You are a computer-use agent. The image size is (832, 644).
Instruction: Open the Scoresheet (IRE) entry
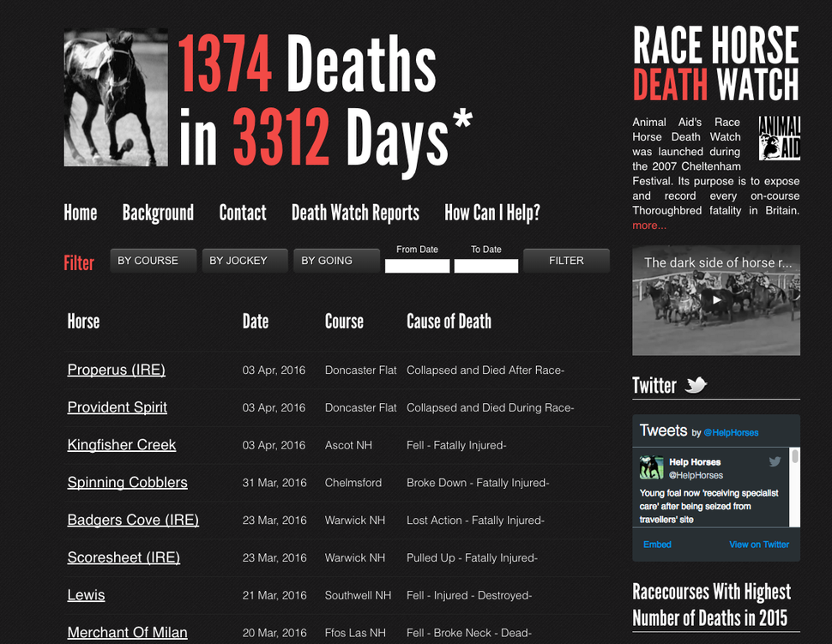point(124,557)
